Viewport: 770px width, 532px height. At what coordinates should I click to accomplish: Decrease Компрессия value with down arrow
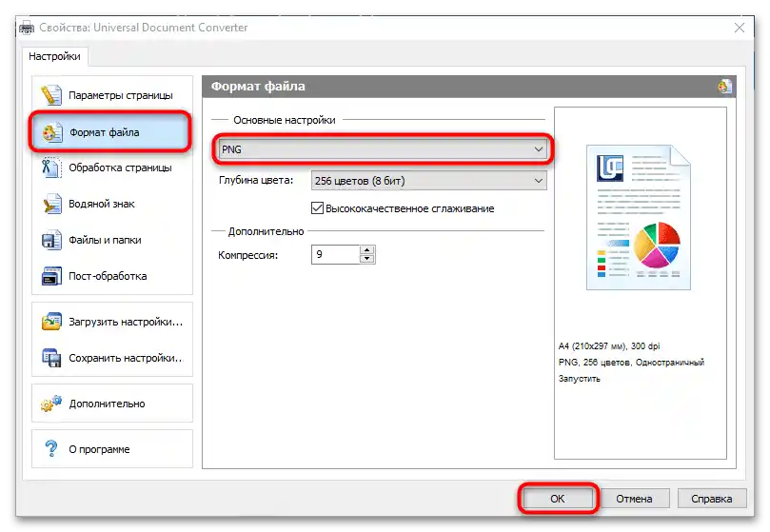[366, 259]
